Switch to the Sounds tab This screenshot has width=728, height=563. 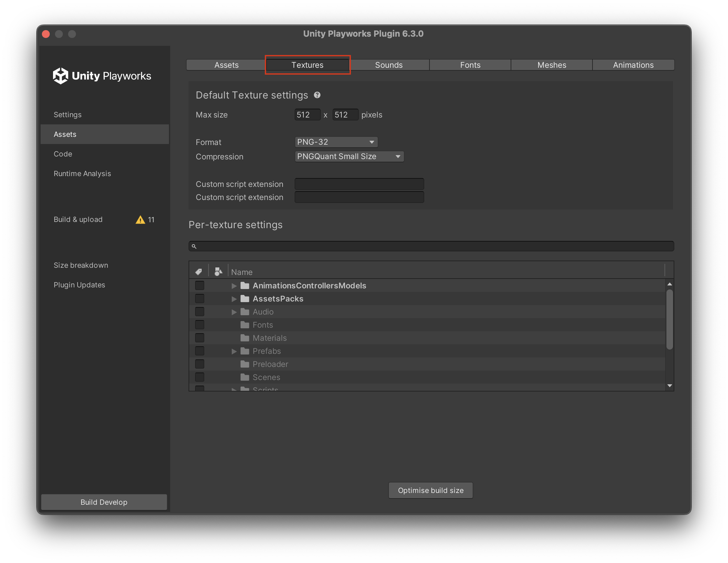coord(389,65)
